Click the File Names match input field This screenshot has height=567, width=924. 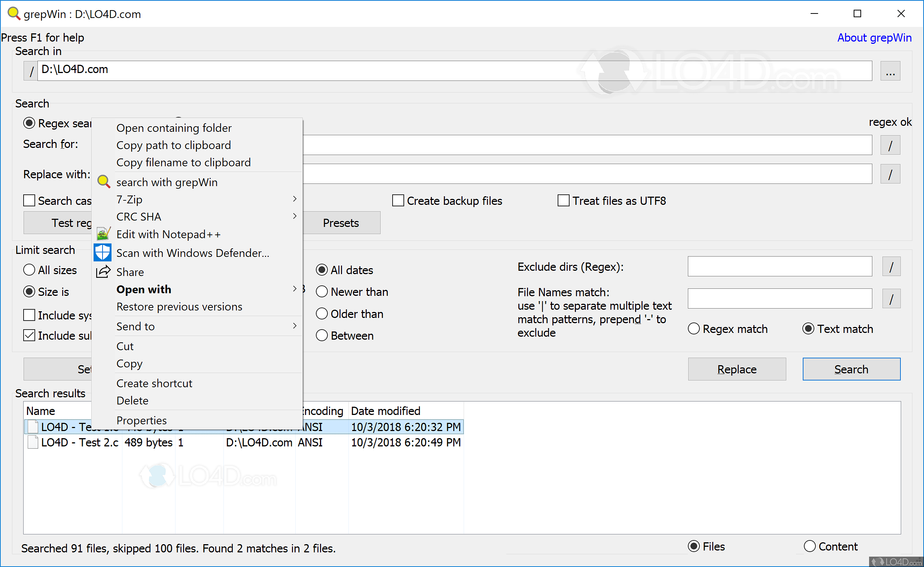point(779,299)
